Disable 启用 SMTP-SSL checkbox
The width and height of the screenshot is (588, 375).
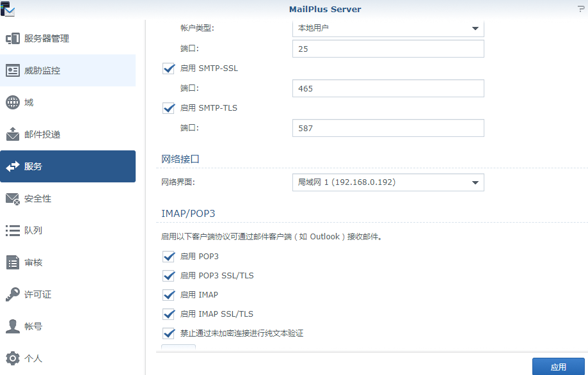pos(168,68)
